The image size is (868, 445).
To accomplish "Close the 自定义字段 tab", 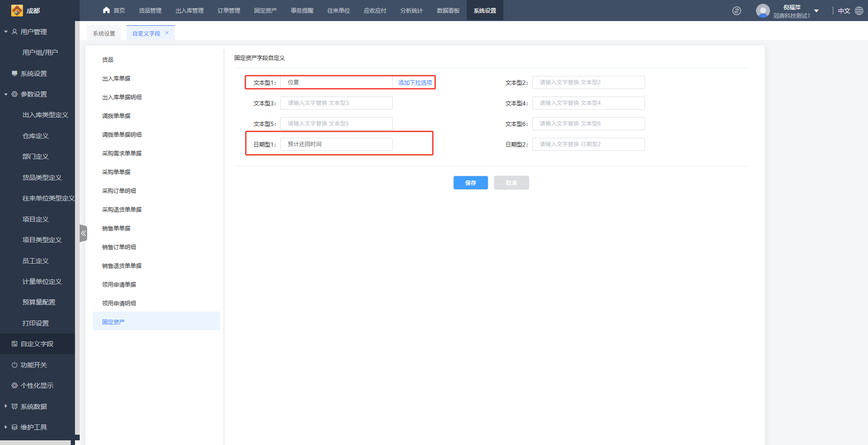I will pos(167,33).
